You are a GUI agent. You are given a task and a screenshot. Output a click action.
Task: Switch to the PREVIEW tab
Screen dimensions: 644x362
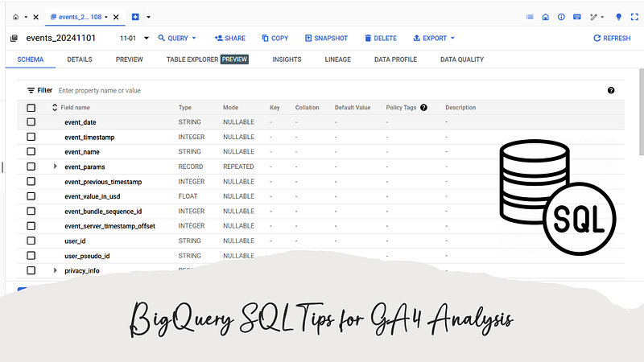click(130, 60)
